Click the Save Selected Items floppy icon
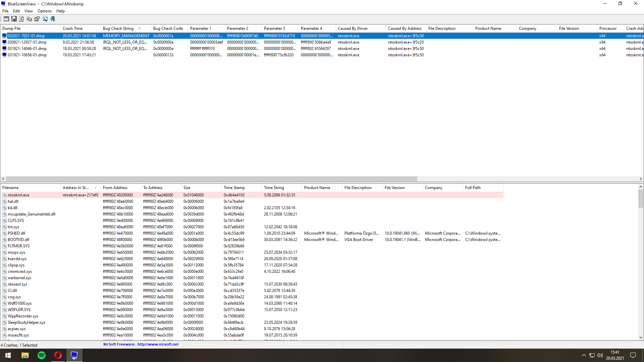The height and width of the screenshot is (362, 644). coord(14,19)
